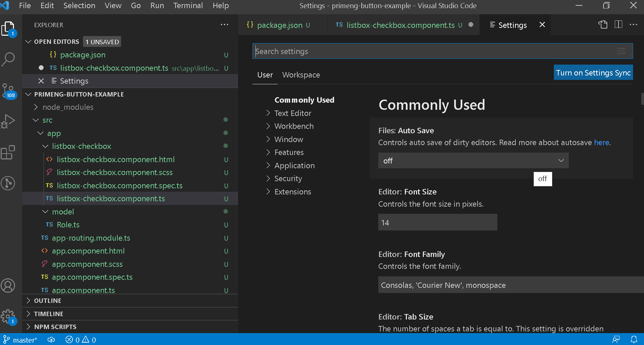Switch to the package.json tab
Screen dimensions: 644x345
tap(282, 25)
